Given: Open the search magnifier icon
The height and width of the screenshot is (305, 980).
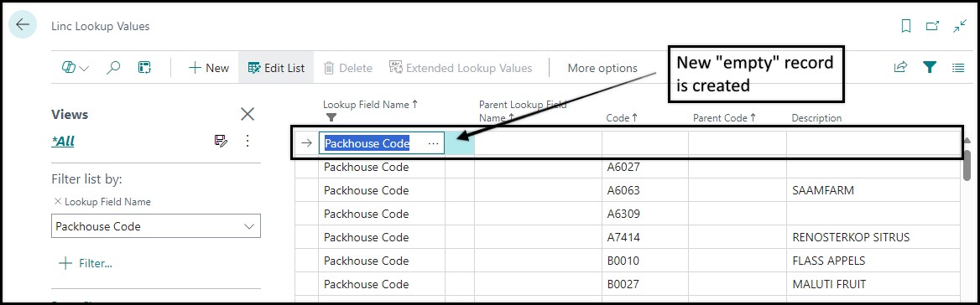Looking at the screenshot, I should click(113, 68).
